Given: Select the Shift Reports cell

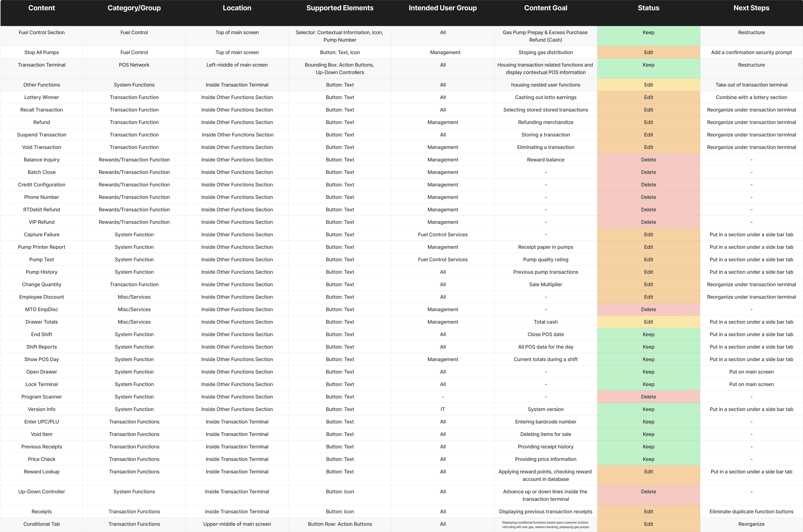Looking at the screenshot, I should [41, 347].
